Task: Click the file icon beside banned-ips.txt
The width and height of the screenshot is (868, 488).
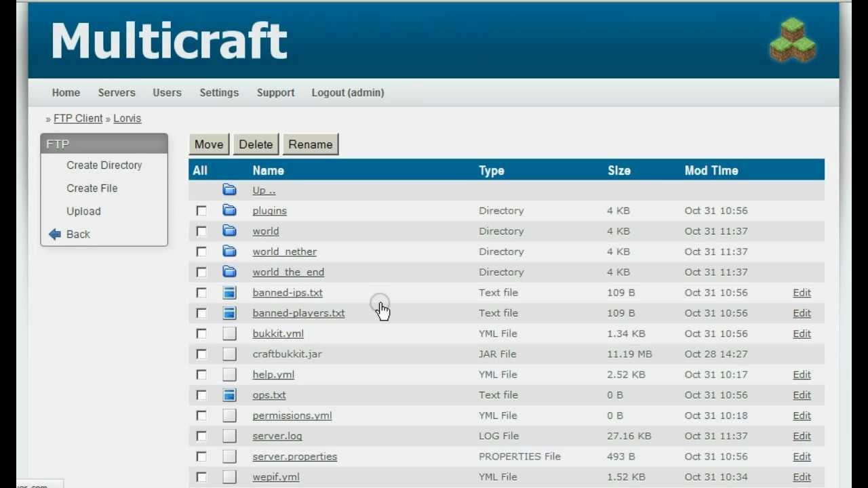Action: pos(229,292)
